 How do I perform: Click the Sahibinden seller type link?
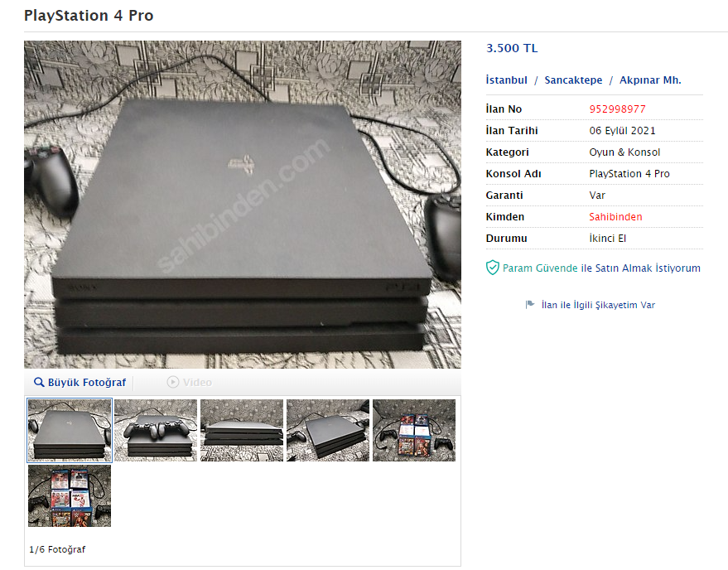[x=615, y=216]
